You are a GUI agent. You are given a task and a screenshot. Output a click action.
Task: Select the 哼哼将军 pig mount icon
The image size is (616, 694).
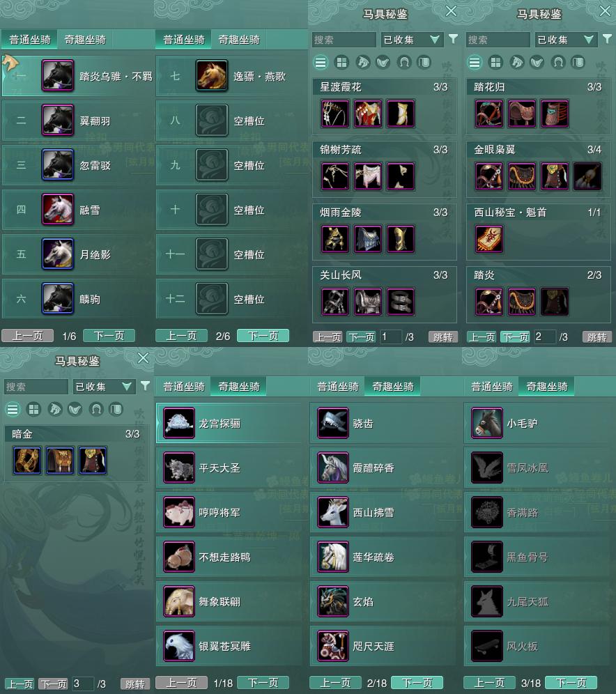(x=179, y=512)
